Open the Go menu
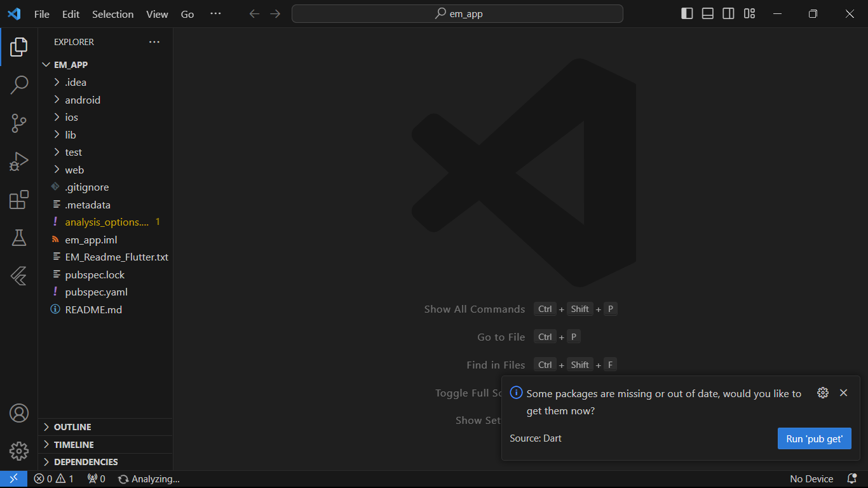 click(x=187, y=14)
